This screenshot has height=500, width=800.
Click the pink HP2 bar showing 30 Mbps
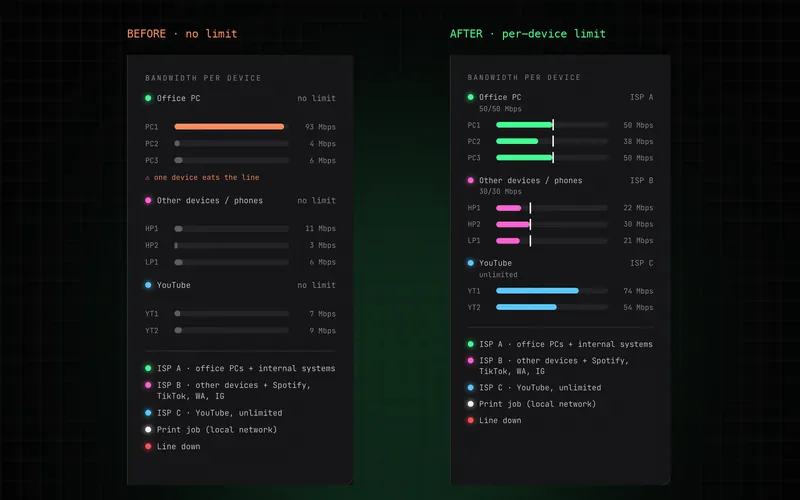(513, 224)
